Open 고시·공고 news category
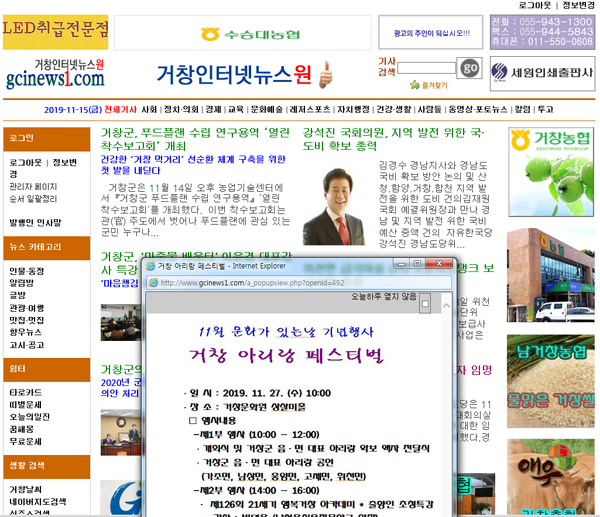This screenshot has width=600, height=517. (x=27, y=345)
